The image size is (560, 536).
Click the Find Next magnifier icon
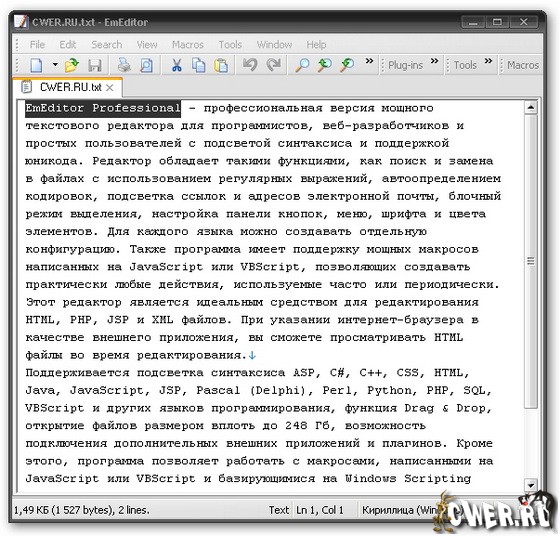point(324,65)
